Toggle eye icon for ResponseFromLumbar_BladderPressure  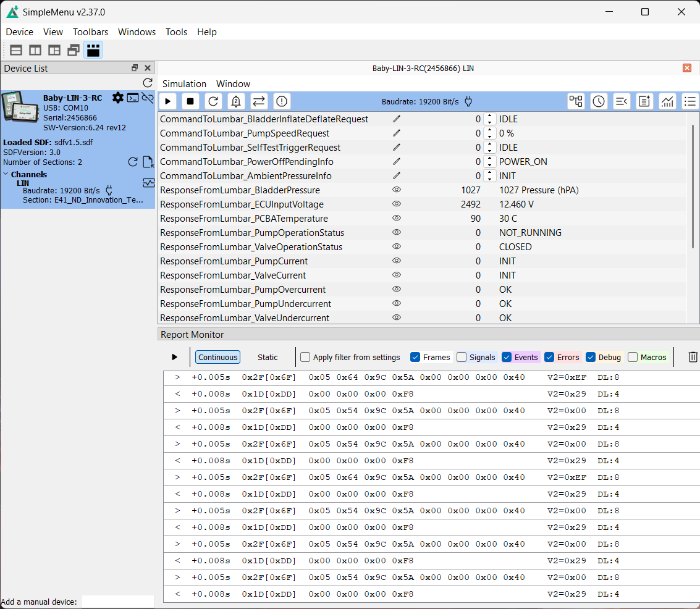pyautogui.click(x=397, y=190)
